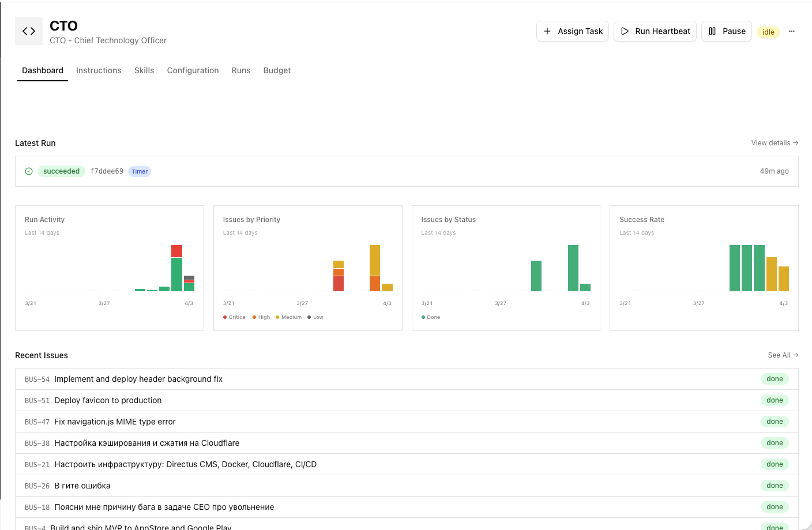Click the yellow Medium legend dot
The width and height of the screenshot is (812, 530).
point(276,317)
